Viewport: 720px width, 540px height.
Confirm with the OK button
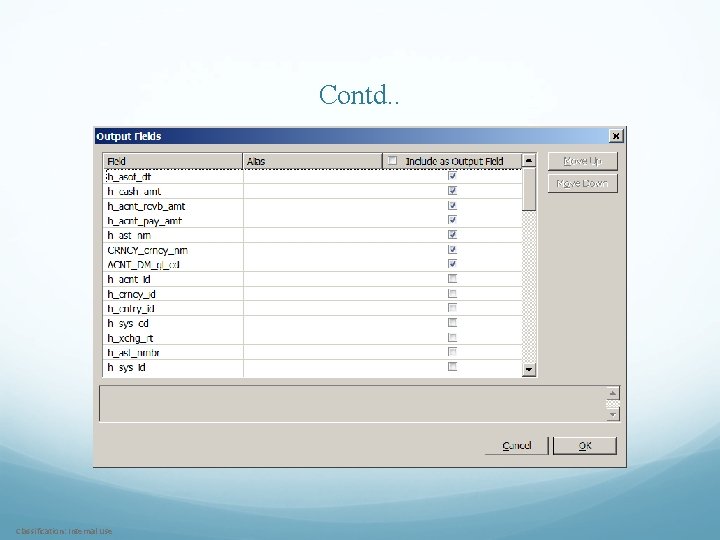point(585,445)
